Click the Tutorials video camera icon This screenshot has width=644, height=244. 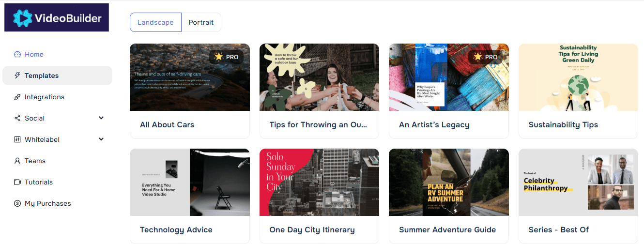click(x=17, y=182)
